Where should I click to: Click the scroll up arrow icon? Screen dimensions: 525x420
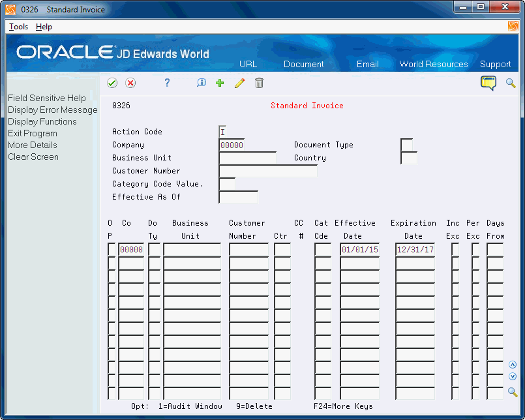click(513, 365)
